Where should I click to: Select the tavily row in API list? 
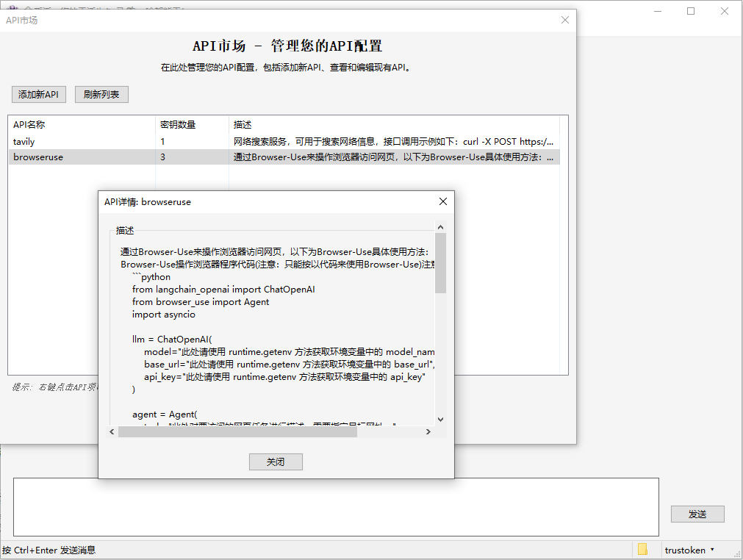click(284, 142)
